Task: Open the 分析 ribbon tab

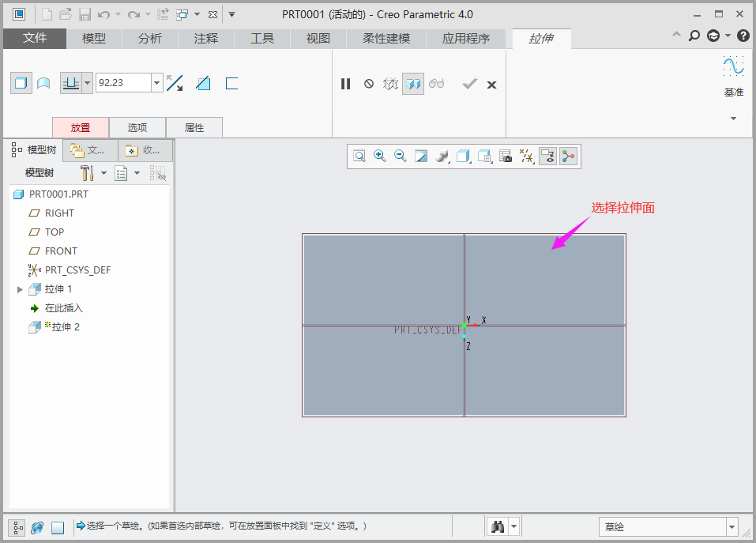Action: (149, 38)
